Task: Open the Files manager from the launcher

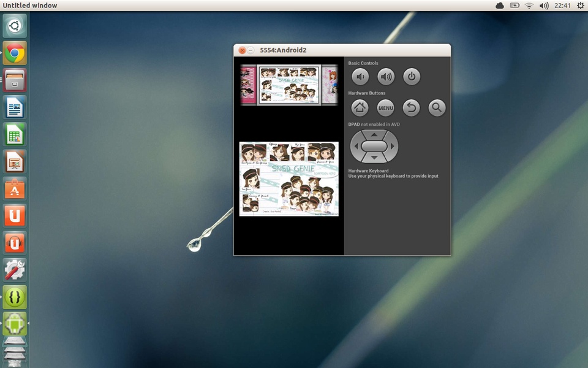Action: pos(15,80)
